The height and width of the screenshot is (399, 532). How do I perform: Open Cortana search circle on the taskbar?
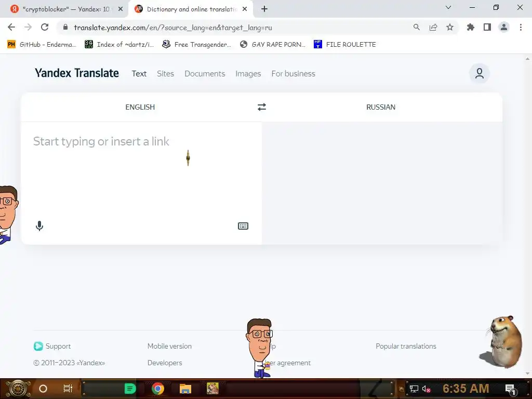[x=43, y=389]
